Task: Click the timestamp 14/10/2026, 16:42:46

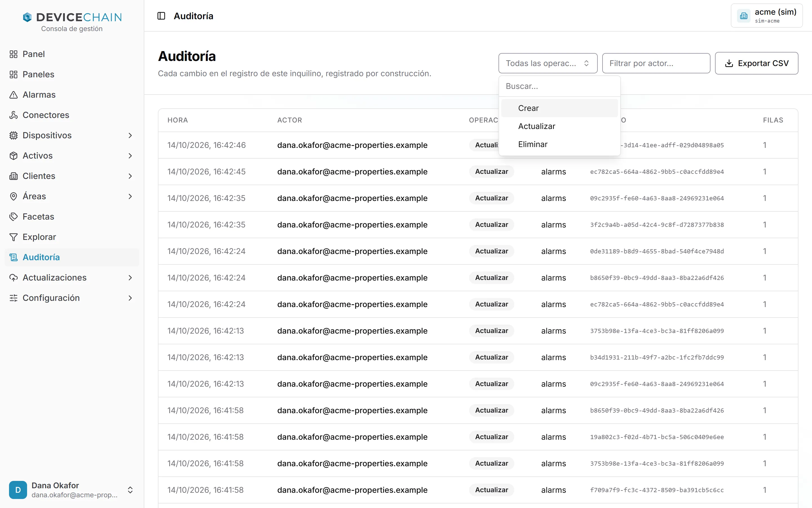Action: click(206, 145)
